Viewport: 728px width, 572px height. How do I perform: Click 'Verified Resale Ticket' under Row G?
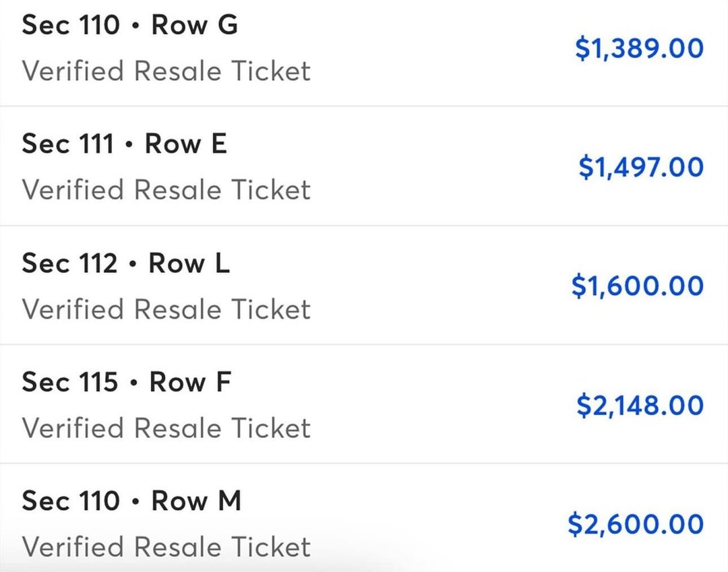click(x=166, y=71)
